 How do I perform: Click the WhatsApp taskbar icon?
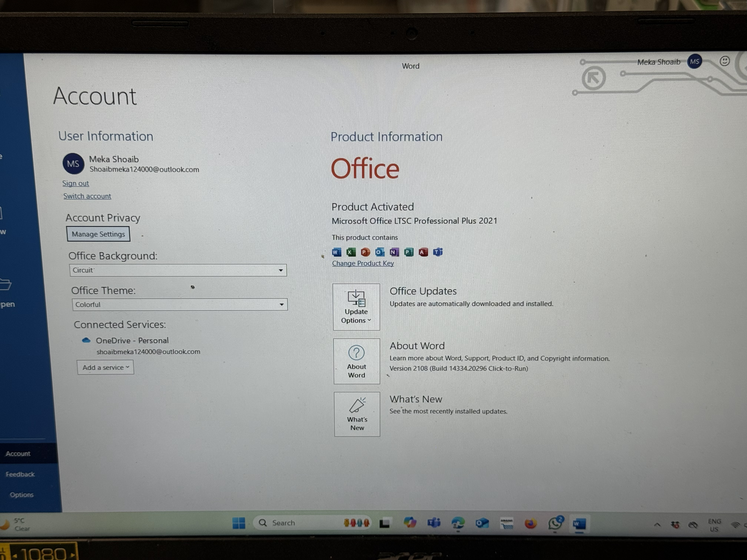tap(555, 523)
